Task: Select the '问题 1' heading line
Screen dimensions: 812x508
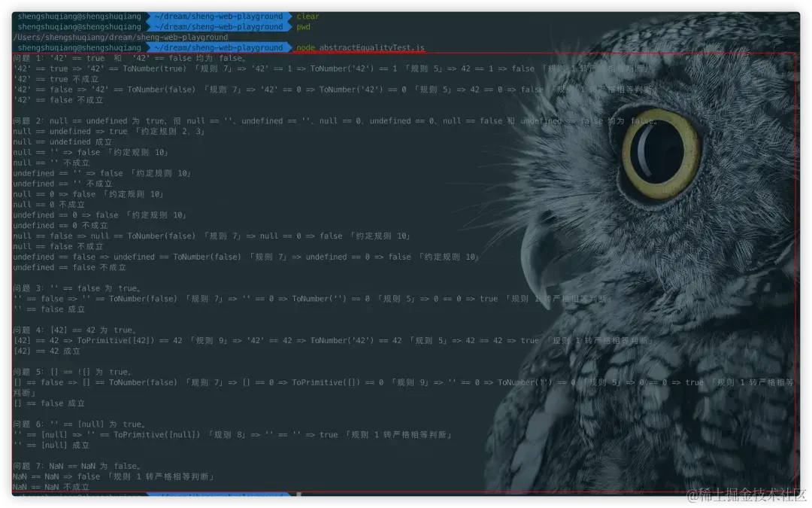Action: pyautogui.click(x=129, y=58)
